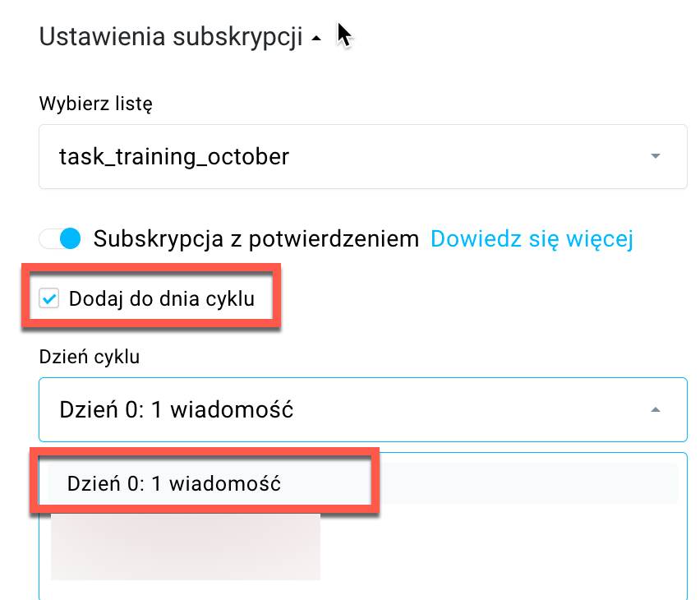Click the blue checkmark icon beside Dodaj do dnia cyklu
Image resolution: width=700 pixels, height=600 pixels.
(x=50, y=299)
